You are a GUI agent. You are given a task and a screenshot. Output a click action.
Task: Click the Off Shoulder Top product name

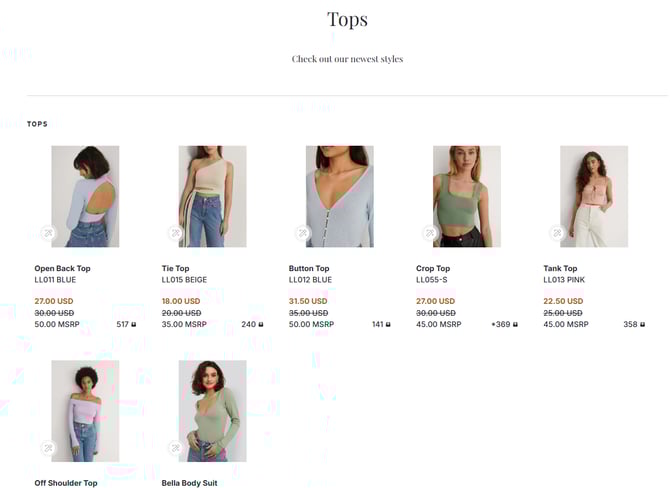pyautogui.click(x=66, y=483)
